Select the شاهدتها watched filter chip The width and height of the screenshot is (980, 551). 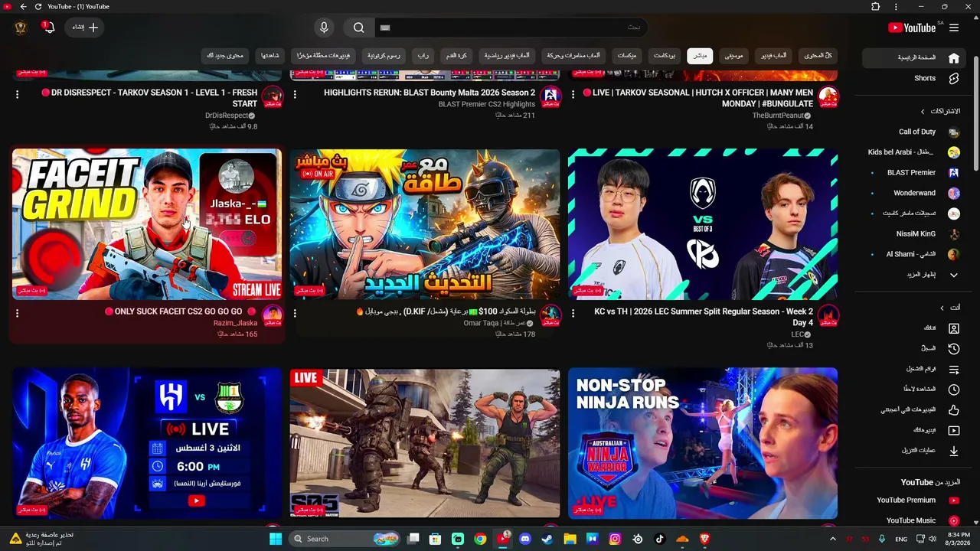pyautogui.click(x=269, y=56)
